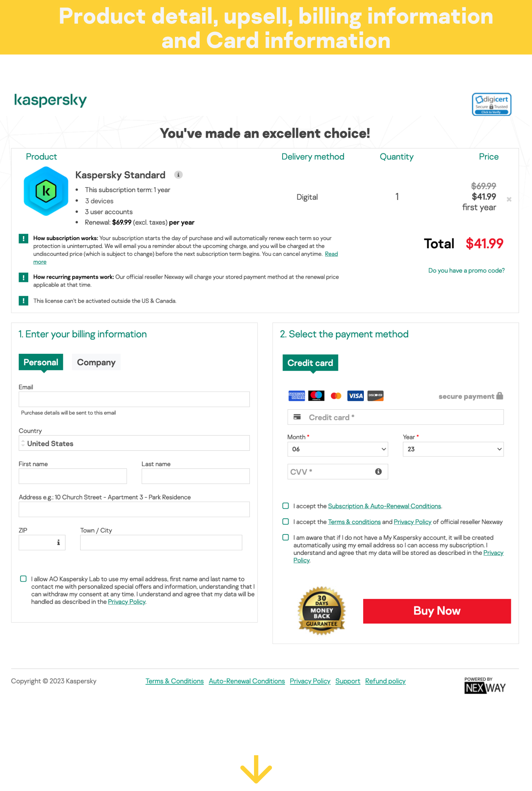Switch to the Company billing tab
532x791 pixels.
click(x=96, y=362)
